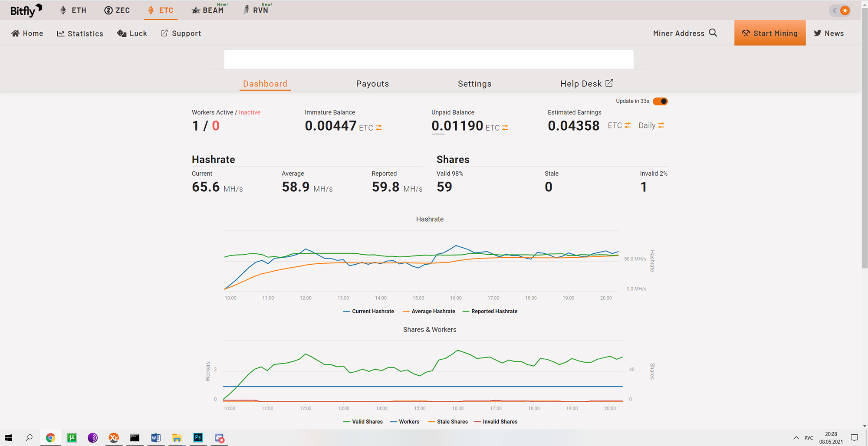Click the Miner Address search magnifier
868x446 pixels.
click(713, 33)
